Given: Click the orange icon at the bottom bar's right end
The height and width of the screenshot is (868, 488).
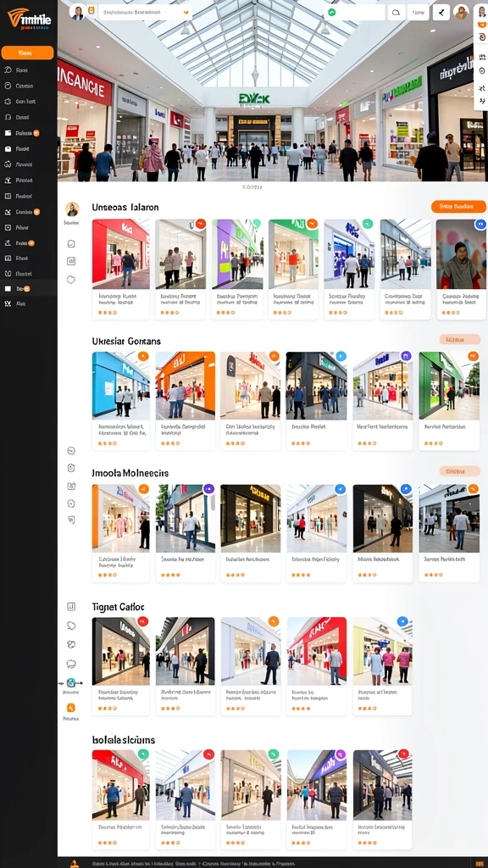Looking at the screenshot, I should pyautogui.click(x=480, y=863).
